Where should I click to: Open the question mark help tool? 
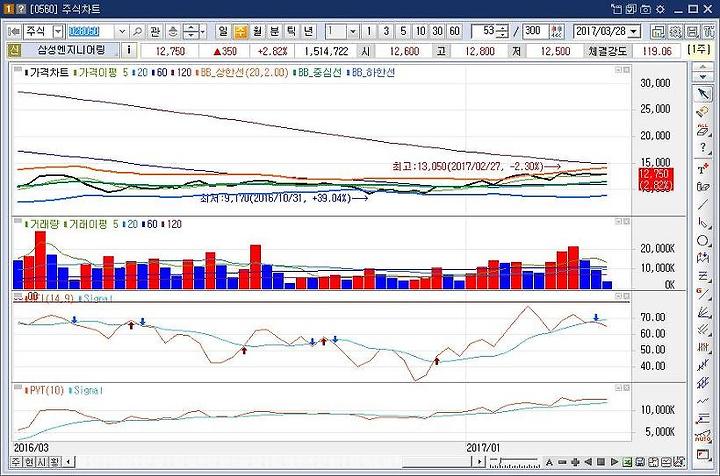coord(703,148)
